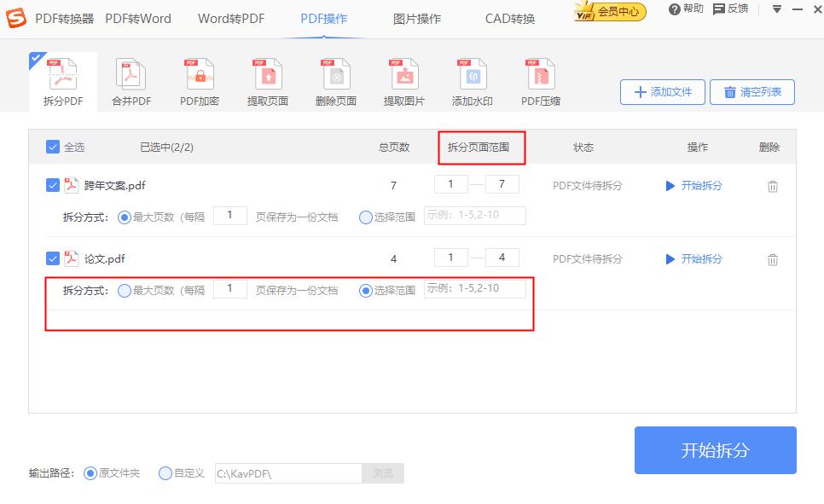Screen dimensions: 824x504
Task: Select the 删除页面 delete pages tool
Action: point(334,79)
